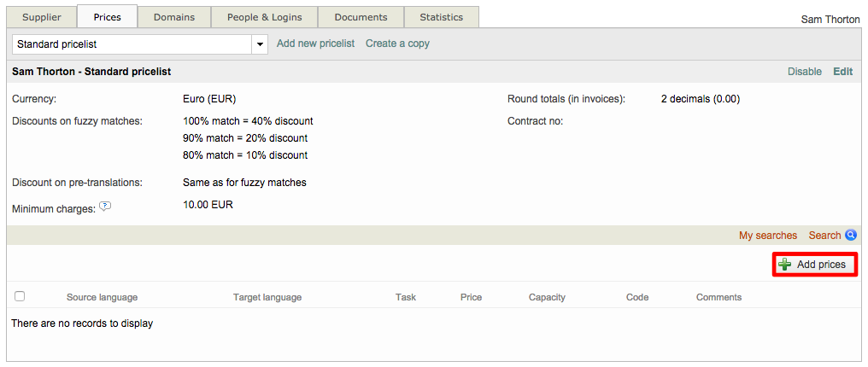Edit the Standard pricelist
The height and width of the screenshot is (367, 868).
point(842,72)
